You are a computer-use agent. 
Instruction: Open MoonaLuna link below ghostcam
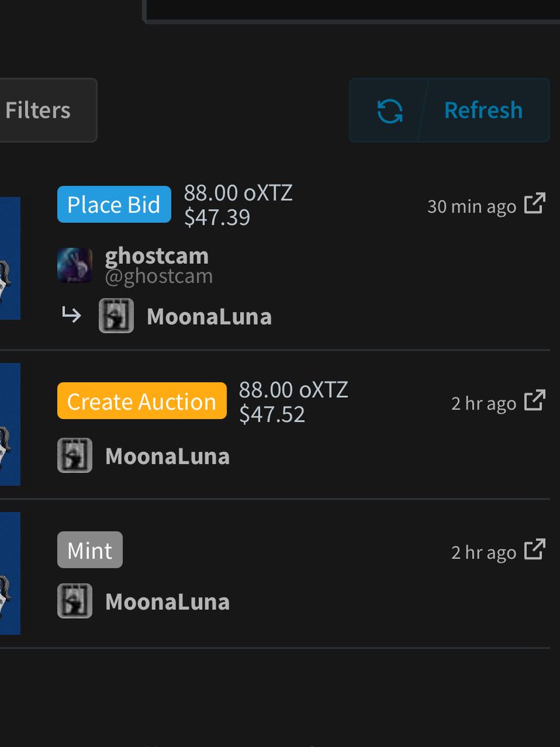coord(209,317)
